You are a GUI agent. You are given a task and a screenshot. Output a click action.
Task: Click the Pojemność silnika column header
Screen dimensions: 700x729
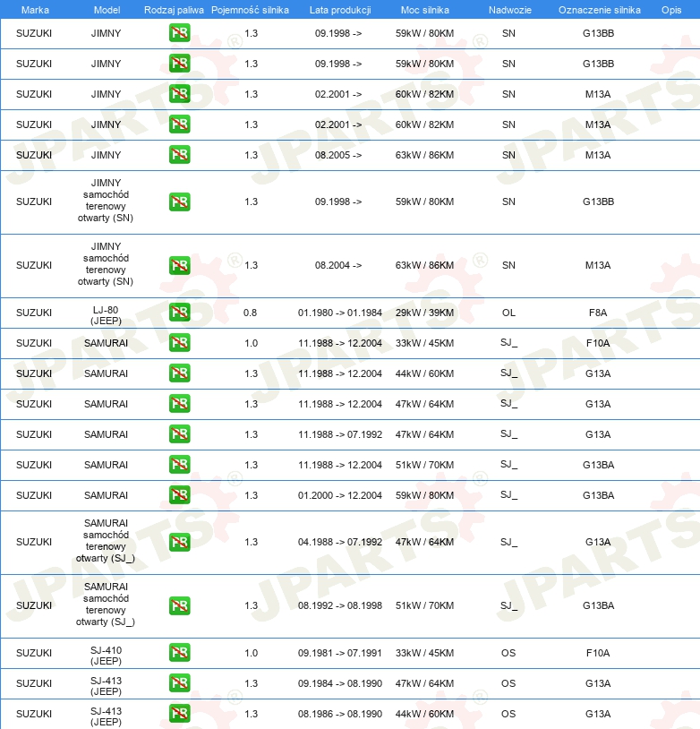coord(250,10)
